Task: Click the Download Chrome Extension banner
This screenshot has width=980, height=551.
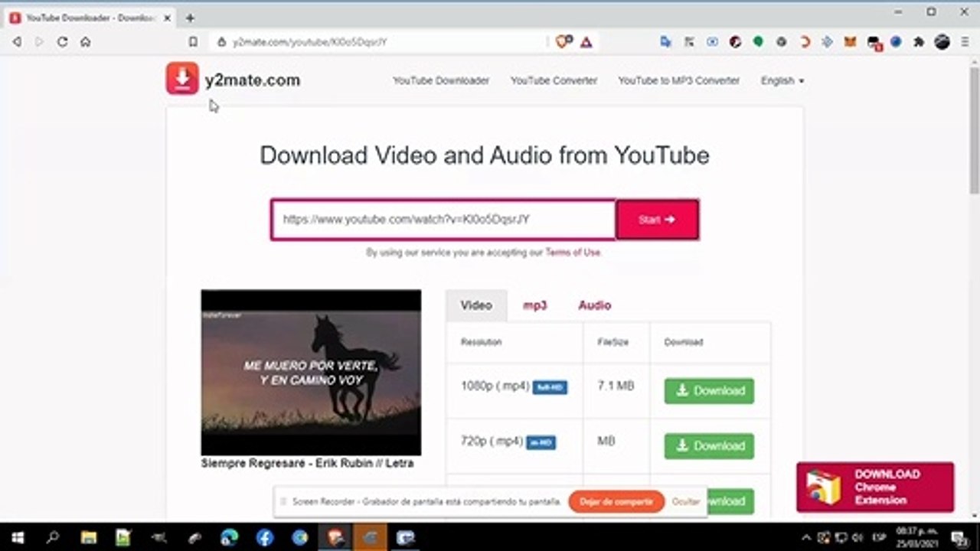Action: [x=875, y=487]
